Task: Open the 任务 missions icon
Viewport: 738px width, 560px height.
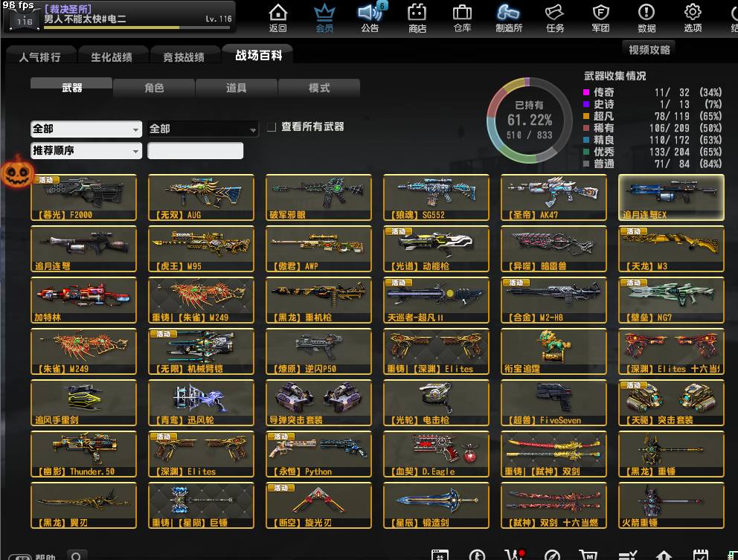Action: [555, 18]
